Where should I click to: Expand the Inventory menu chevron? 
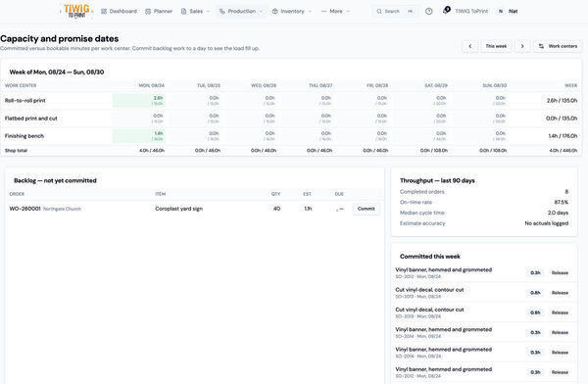point(310,11)
